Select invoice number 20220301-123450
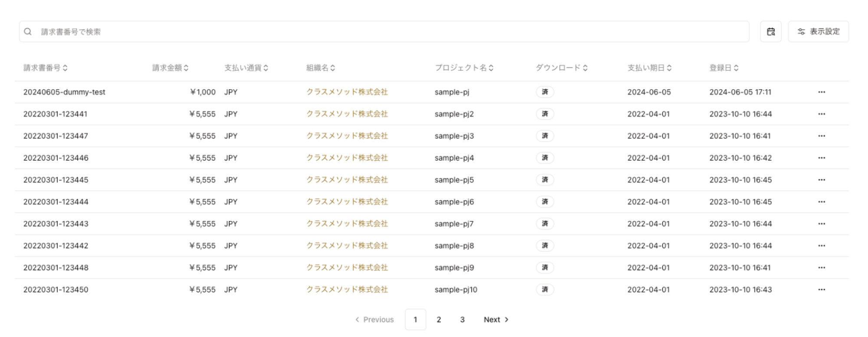 coord(56,290)
